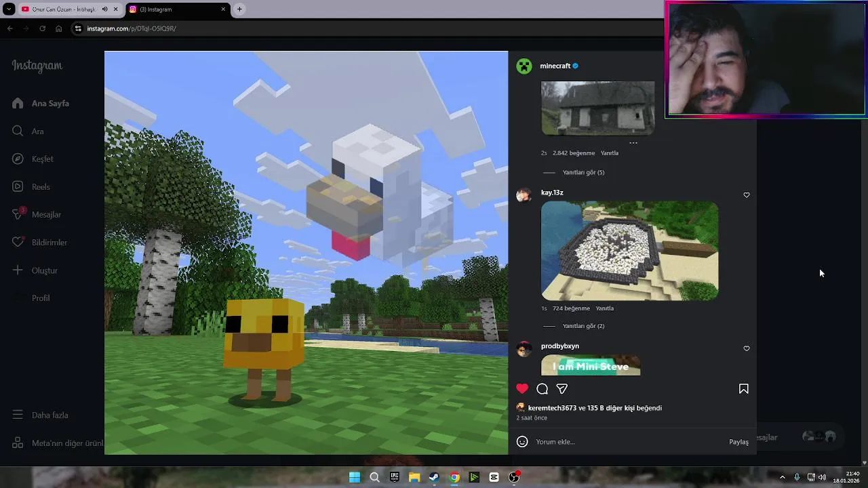Reload the Instagram page
The height and width of the screenshot is (488, 868).
[42, 28]
